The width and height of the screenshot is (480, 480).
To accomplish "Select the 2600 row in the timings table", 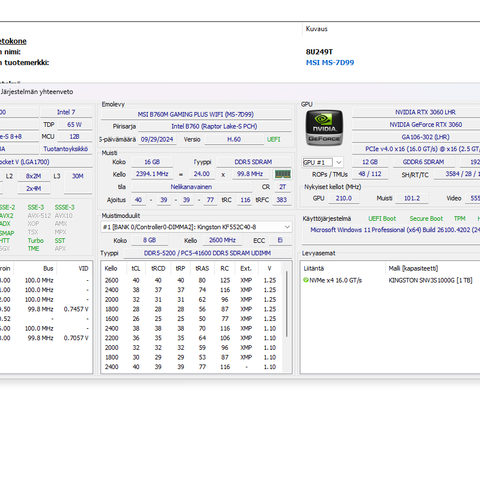I will 192,280.
